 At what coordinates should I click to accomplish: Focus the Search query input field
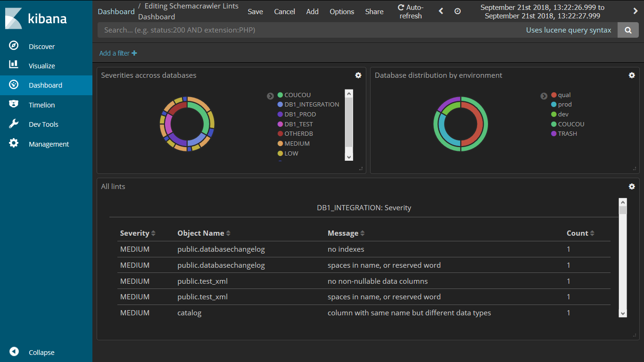(x=311, y=30)
